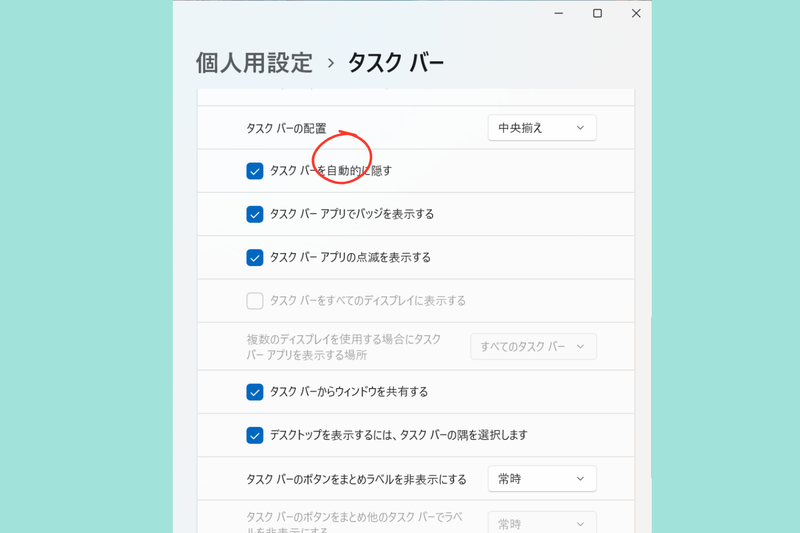This screenshot has height=533, width=800.
Task: Go back to '個人用設定' breadcrumb
Action: click(254, 63)
